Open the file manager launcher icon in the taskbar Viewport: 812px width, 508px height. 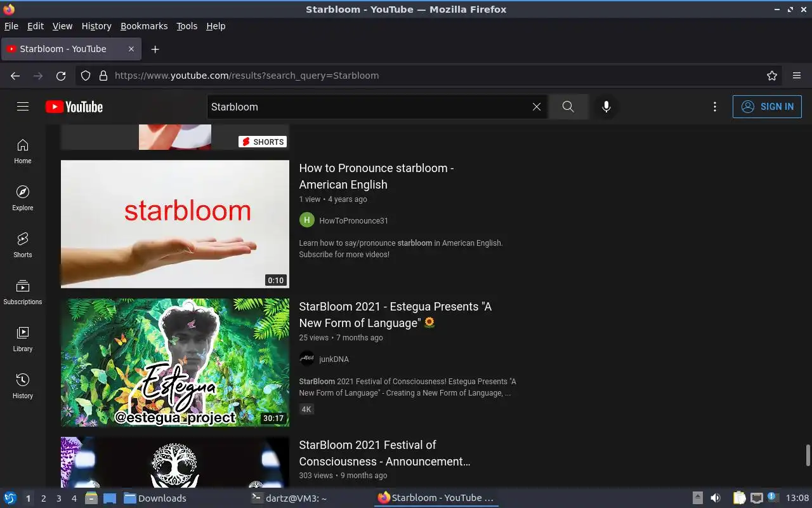[x=91, y=498]
